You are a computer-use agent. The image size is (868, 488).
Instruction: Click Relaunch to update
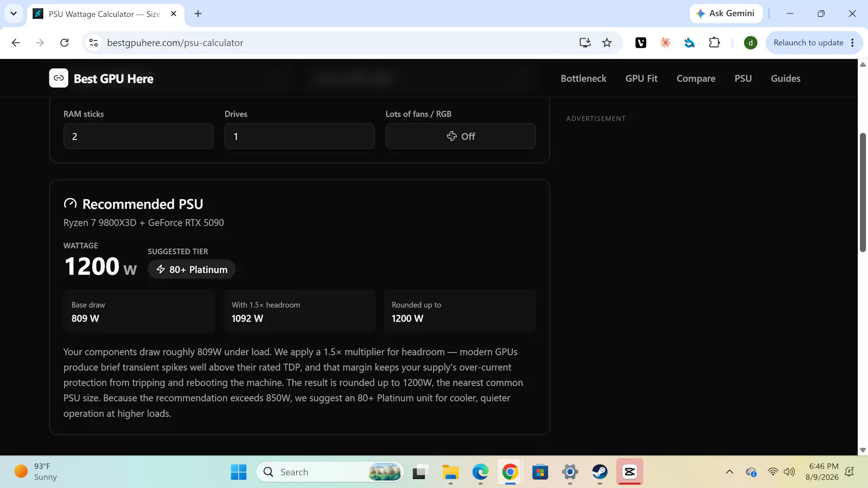tap(808, 43)
